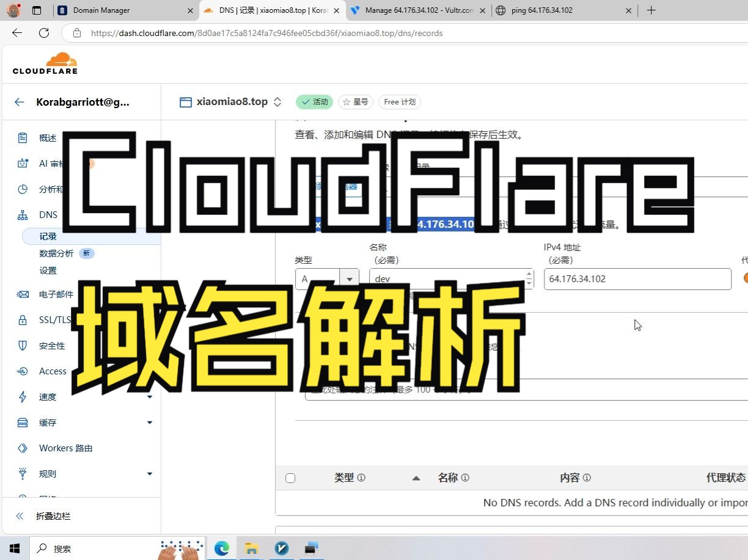Image resolution: width=748 pixels, height=560 pixels.
Task: Click the 名称 column info icon
Action: click(x=465, y=478)
